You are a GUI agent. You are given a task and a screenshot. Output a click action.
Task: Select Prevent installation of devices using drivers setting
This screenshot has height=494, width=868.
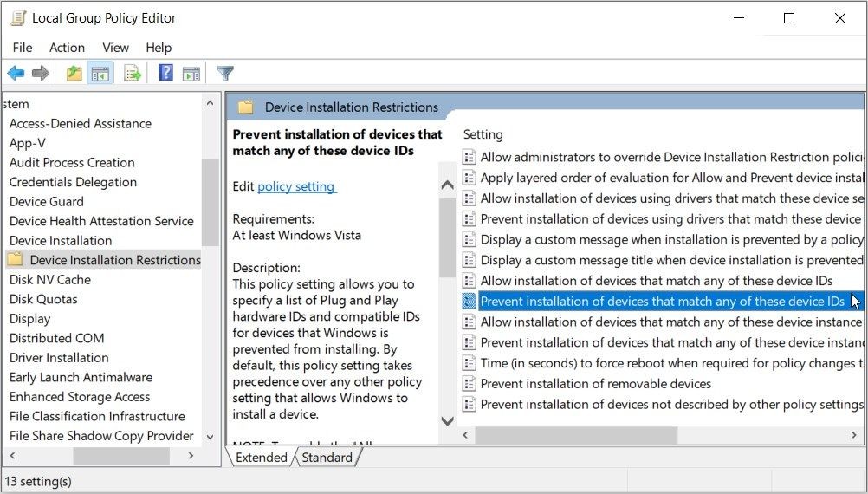672,218
